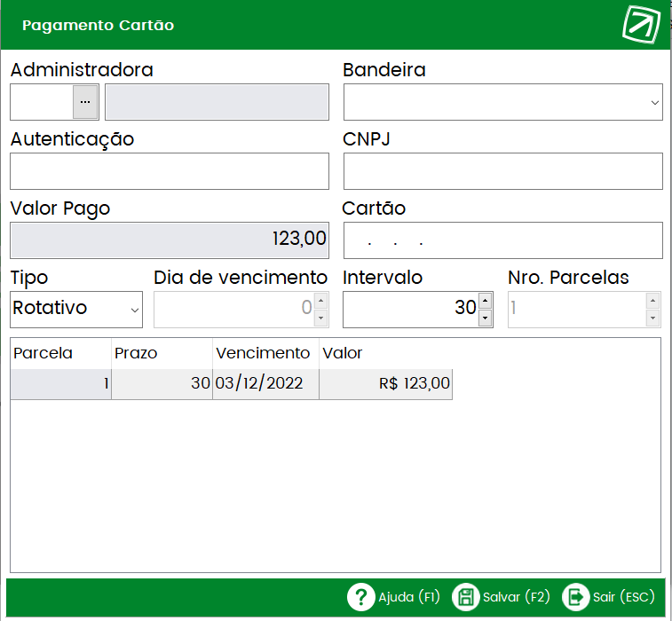Click the CNPJ input field
The height and width of the screenshot is (621, 672).
(x=503, y=171)
